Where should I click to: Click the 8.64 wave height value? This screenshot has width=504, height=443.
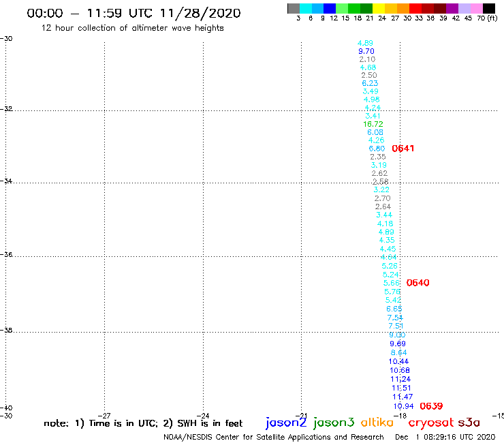pos(398,352)
